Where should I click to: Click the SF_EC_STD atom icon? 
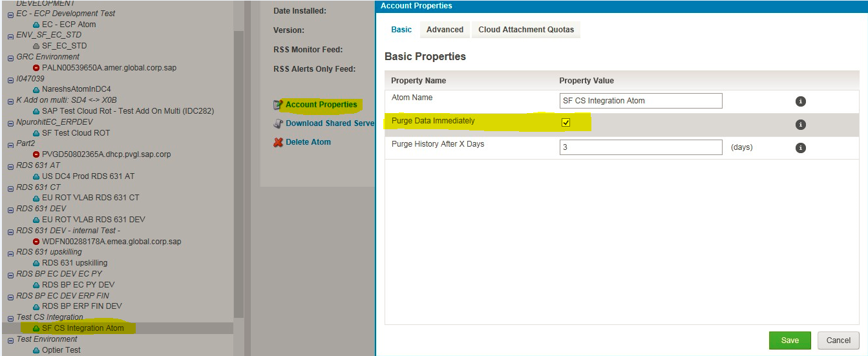coord(36,47)
